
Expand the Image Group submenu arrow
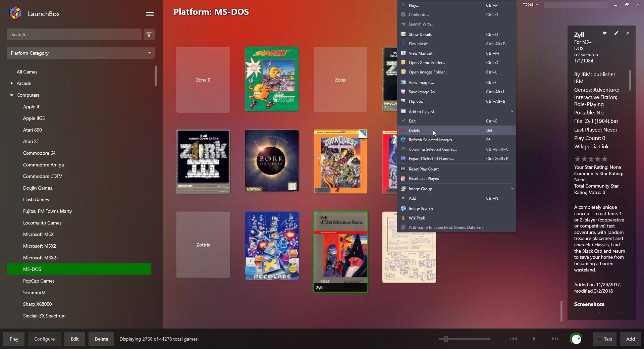[512, 189]
